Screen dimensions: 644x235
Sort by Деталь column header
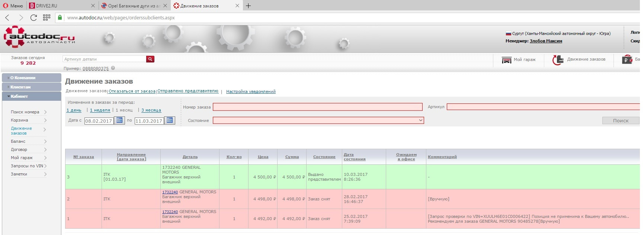coord(190,157)
